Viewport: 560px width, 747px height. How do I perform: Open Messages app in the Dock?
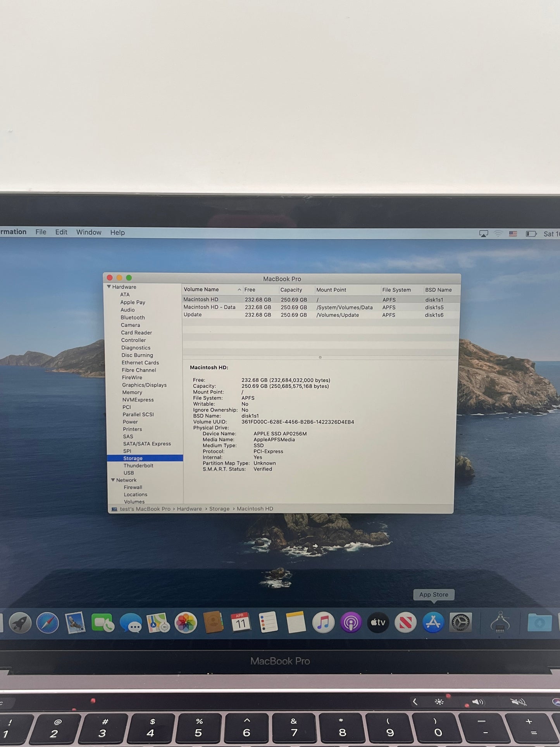[131, 623]
